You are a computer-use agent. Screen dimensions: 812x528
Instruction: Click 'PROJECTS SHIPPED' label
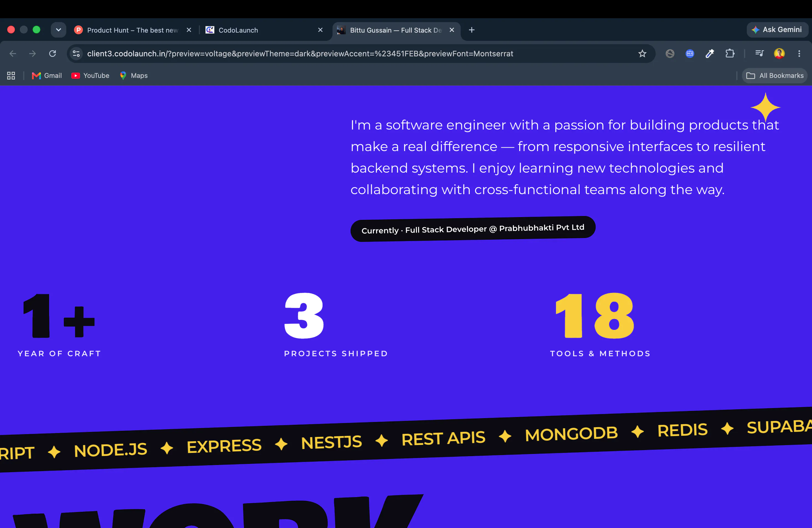click(336, 354)
